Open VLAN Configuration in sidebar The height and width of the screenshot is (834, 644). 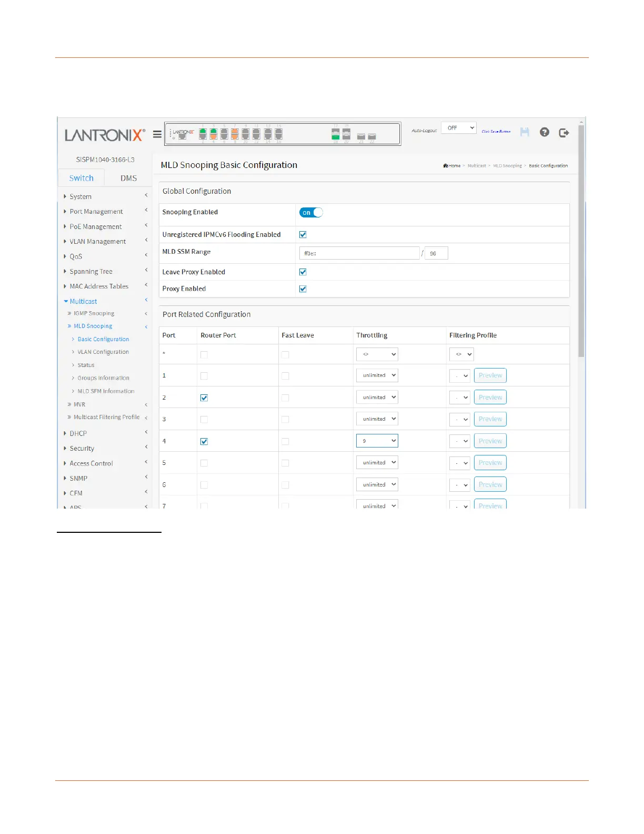103,352
